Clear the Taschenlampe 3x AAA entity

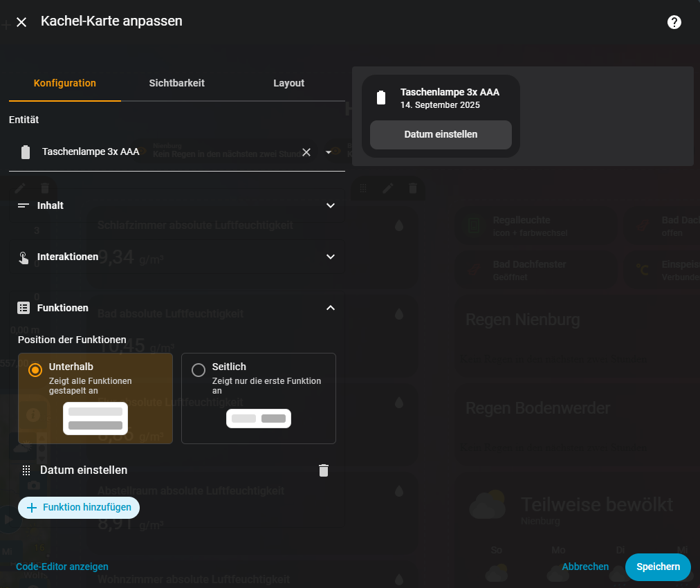tap(306, 152)
